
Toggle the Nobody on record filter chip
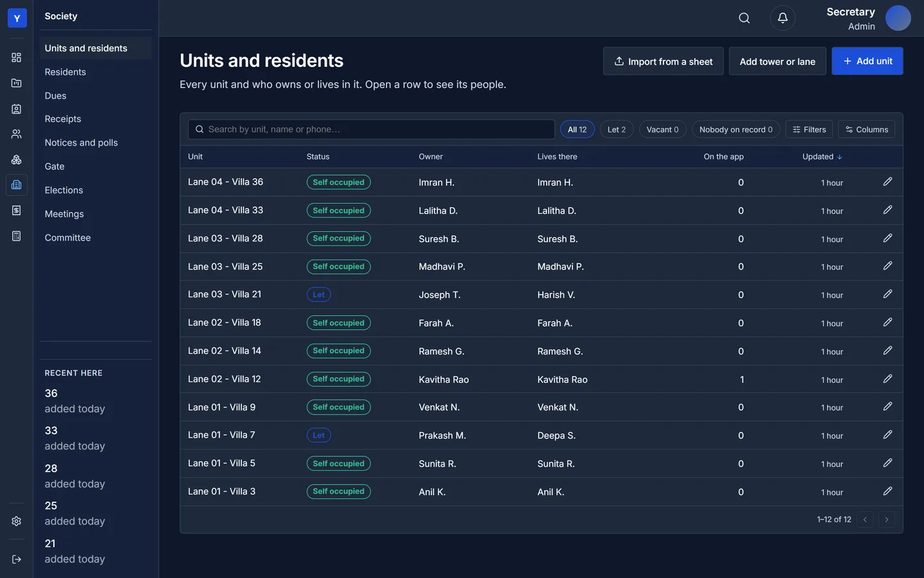(x=736, y=129)
